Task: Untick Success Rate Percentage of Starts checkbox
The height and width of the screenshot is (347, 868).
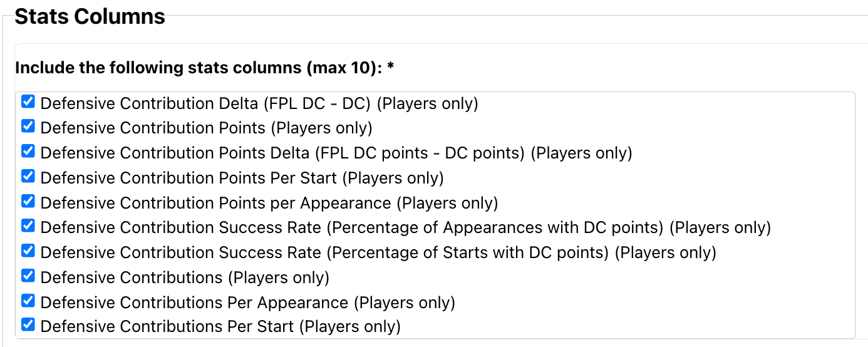Action: pos(28,251)
